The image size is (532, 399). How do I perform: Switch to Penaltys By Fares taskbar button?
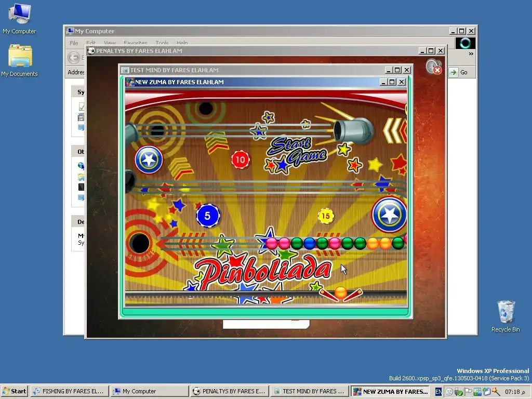(x=230, y=391)
